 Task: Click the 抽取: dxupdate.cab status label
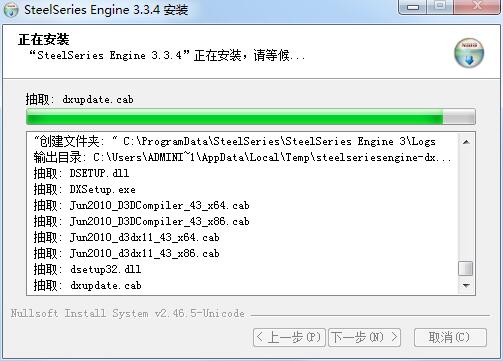tap(80, 99)
